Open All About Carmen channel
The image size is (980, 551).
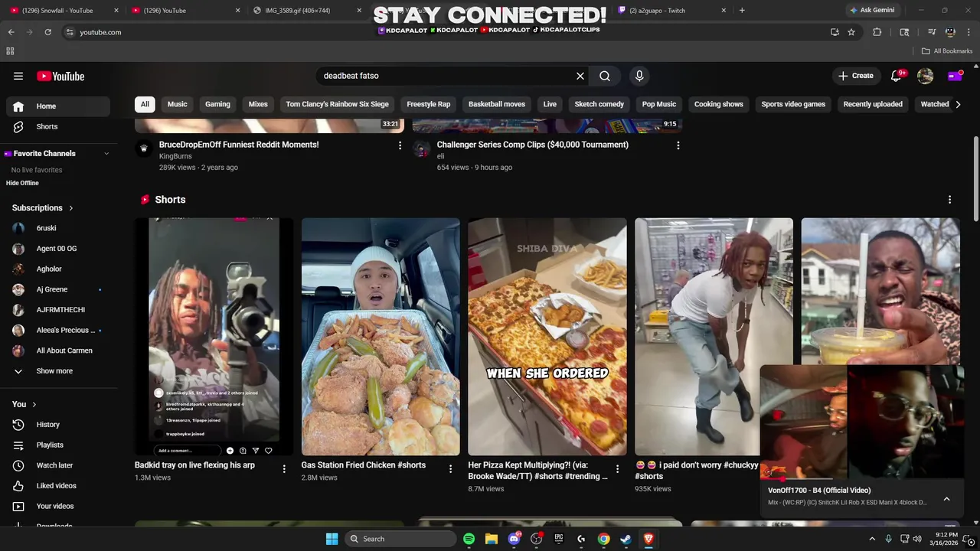57,350
